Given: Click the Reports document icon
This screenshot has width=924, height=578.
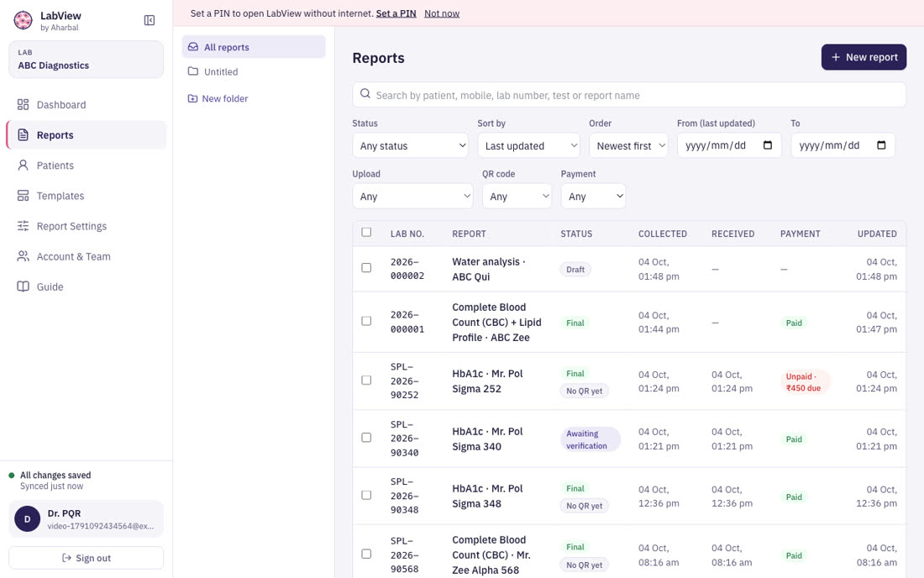Looking at the screenshot, I should click(x=23, y=135).
